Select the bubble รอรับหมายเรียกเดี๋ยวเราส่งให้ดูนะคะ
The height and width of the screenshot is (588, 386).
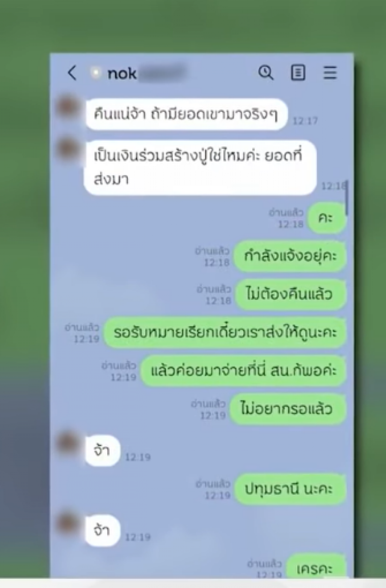(x=225, y=332)
